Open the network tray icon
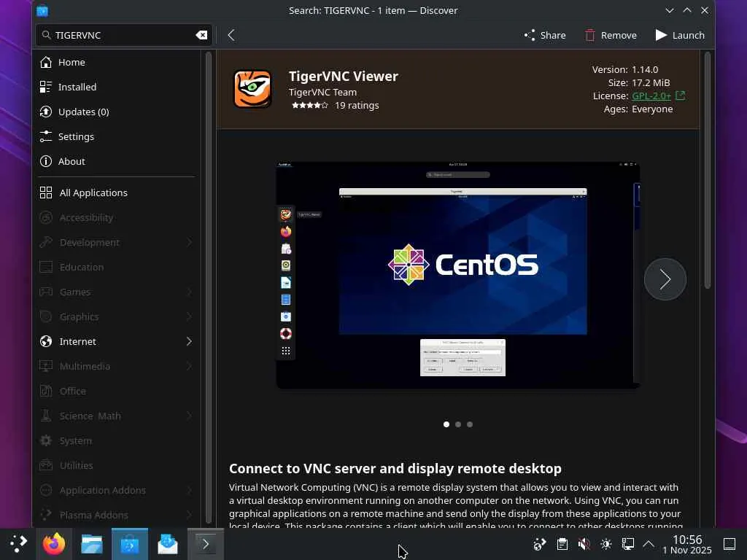 coord(628,544)
